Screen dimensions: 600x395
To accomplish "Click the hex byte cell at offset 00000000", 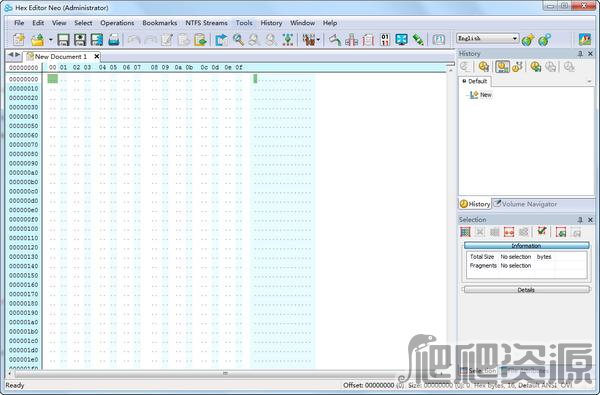I will (x=52, y=79).
